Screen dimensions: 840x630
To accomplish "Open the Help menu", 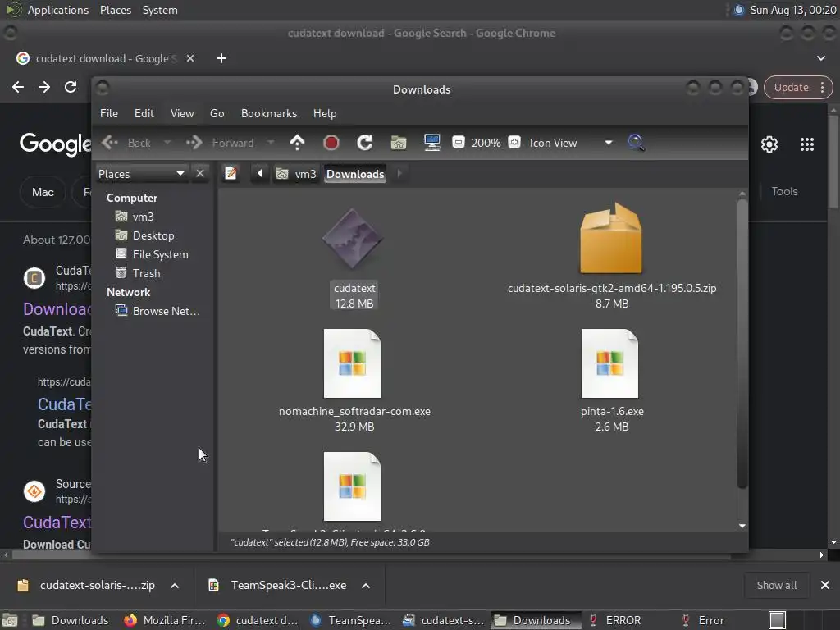I will 325,113.
